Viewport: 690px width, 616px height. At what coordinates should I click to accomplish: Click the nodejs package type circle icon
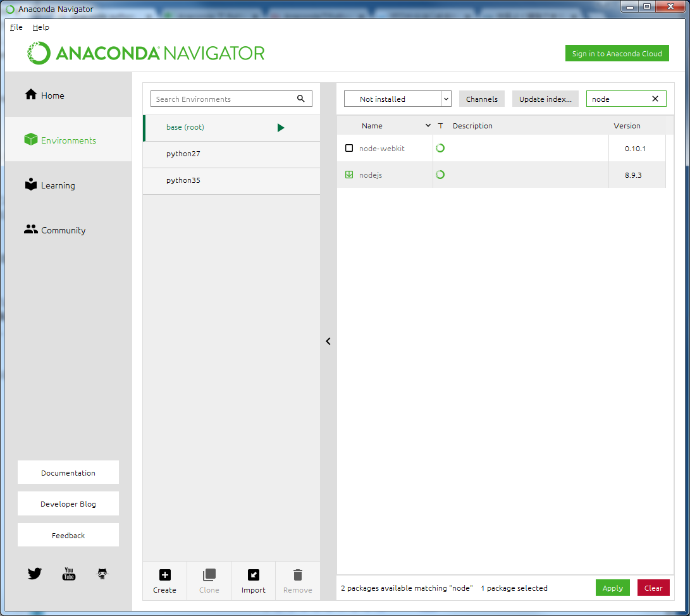(x=440, y=175)
